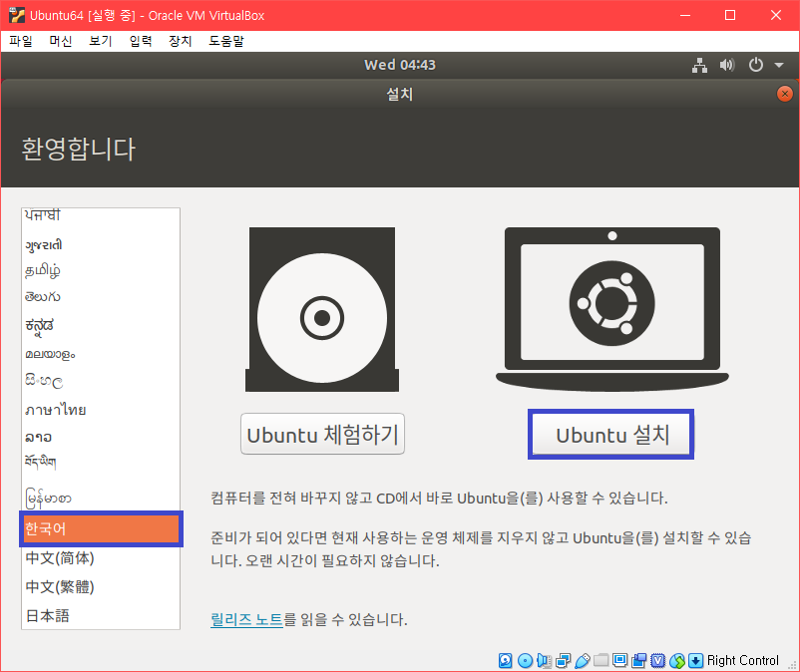Select മലയാളം in the language list
This screenshot has height=672, width=800.
pyautogui.click(x=101, y=354)
